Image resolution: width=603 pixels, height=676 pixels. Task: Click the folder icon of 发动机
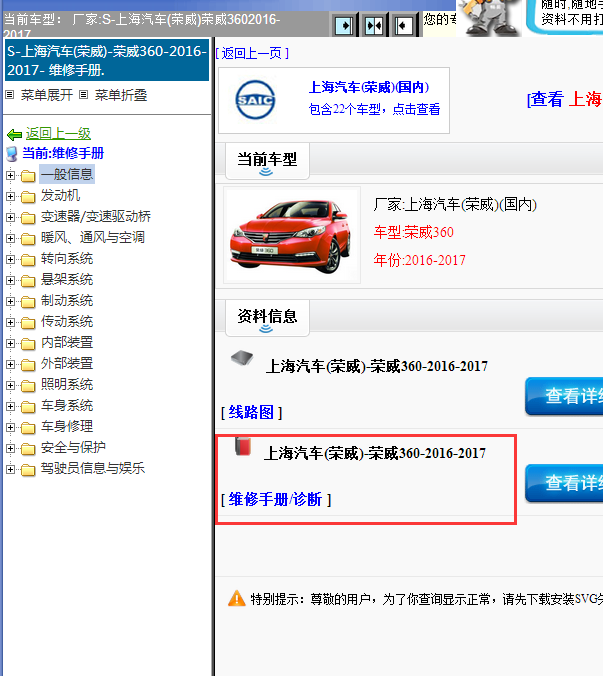click(x=28, y=197)
